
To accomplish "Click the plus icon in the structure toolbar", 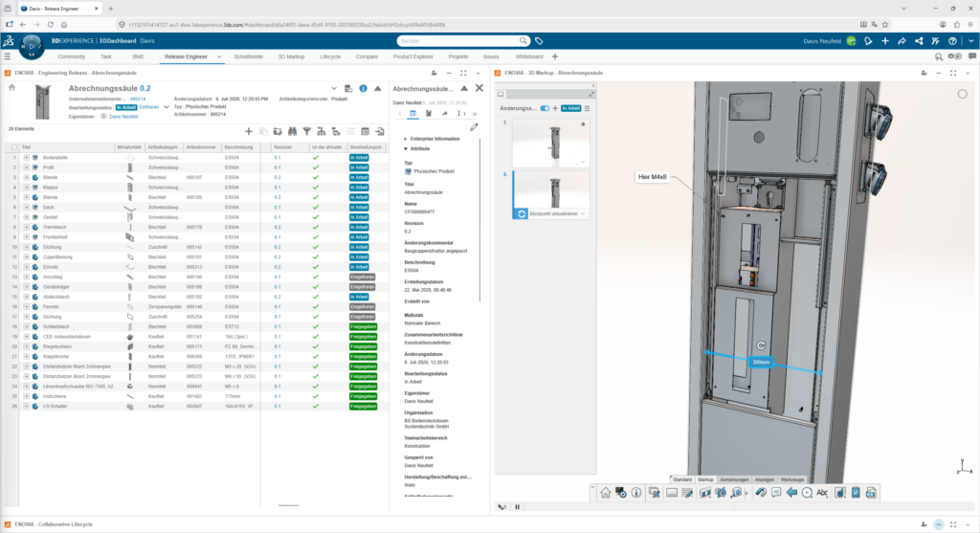I will (x=249, y=131).
